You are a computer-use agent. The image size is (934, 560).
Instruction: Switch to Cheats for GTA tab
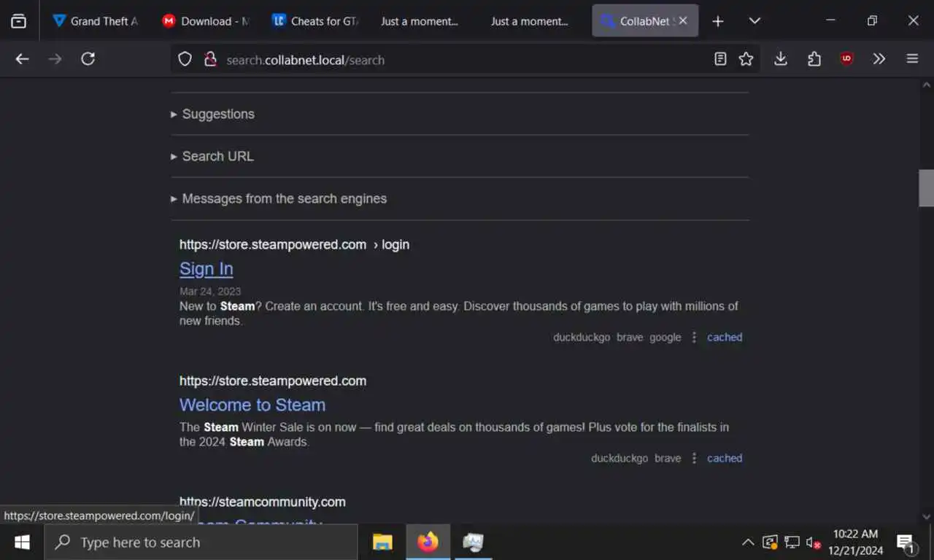[x=315, y=21]
